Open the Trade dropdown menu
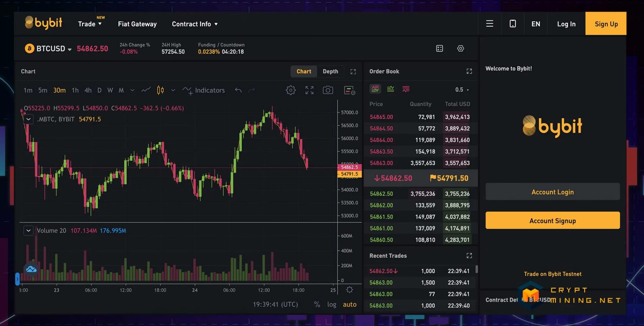Image resolution: width=644 pixels, height=326 pixels. click(90, 24)
